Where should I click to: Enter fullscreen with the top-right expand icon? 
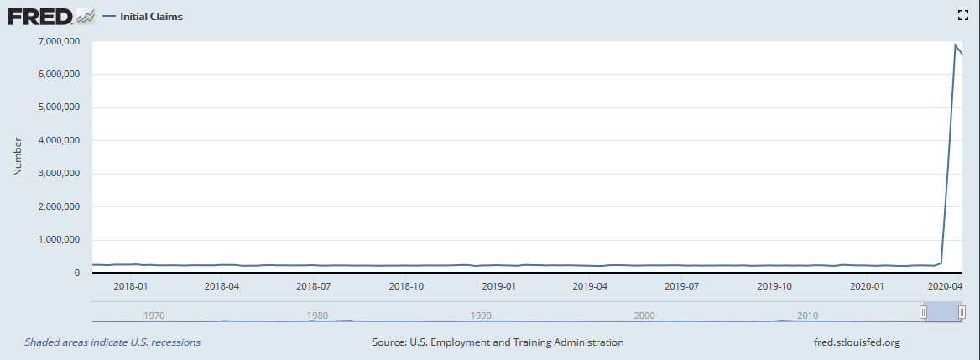963,14
